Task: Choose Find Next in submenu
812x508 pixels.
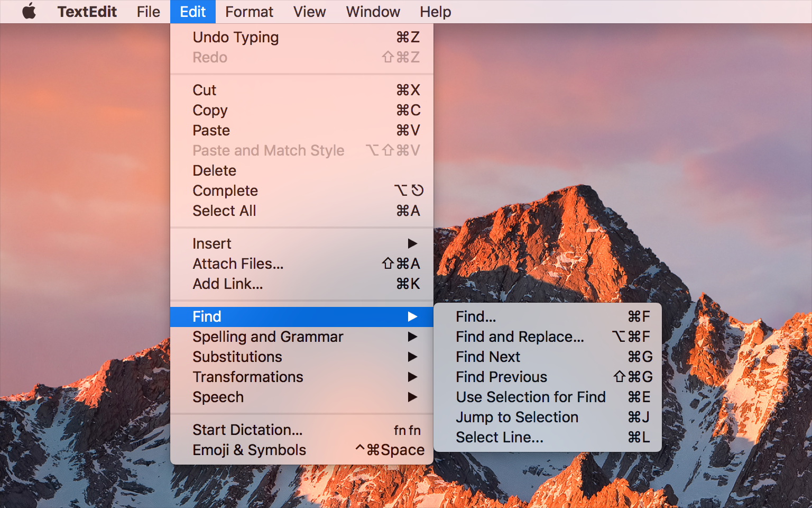Action: [x=488, y=357]
